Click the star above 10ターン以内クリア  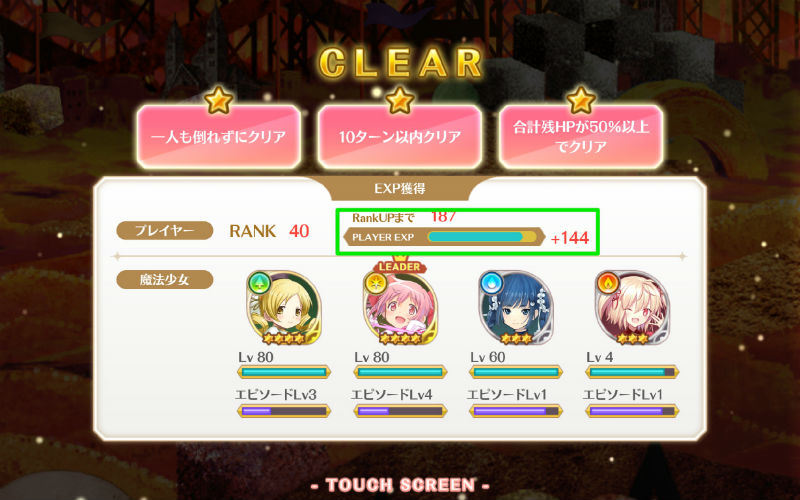[x=399, y=100]
